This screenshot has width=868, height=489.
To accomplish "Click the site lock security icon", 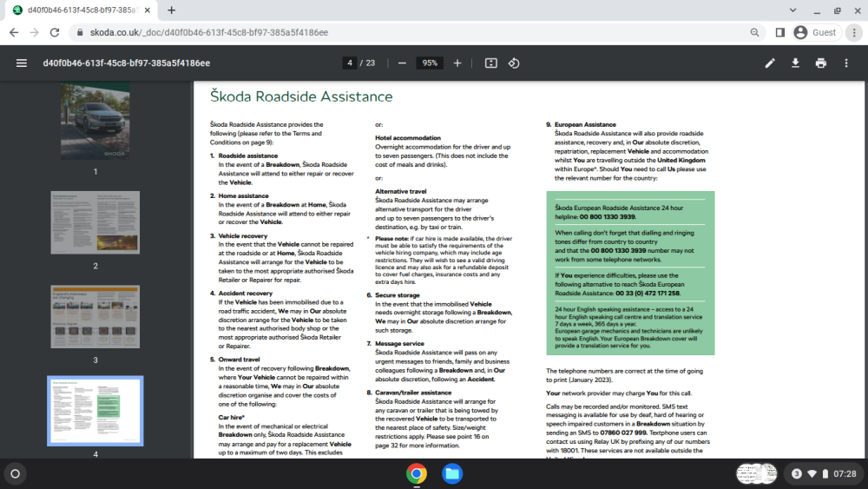I will click(x=80, y=33).
